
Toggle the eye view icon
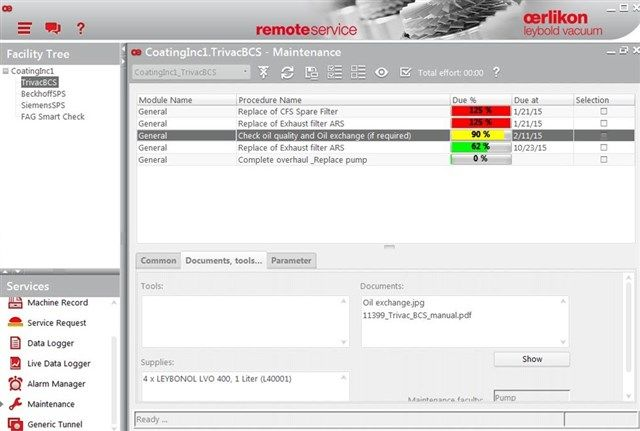[x=381, y=73]
